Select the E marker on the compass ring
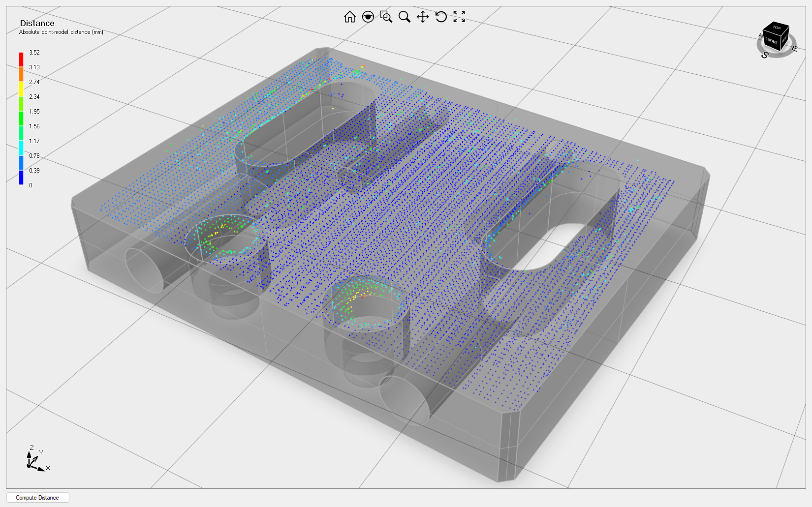The width and height of the screenshot is (812, 507). pyautogui.click(x=795, y=48)
